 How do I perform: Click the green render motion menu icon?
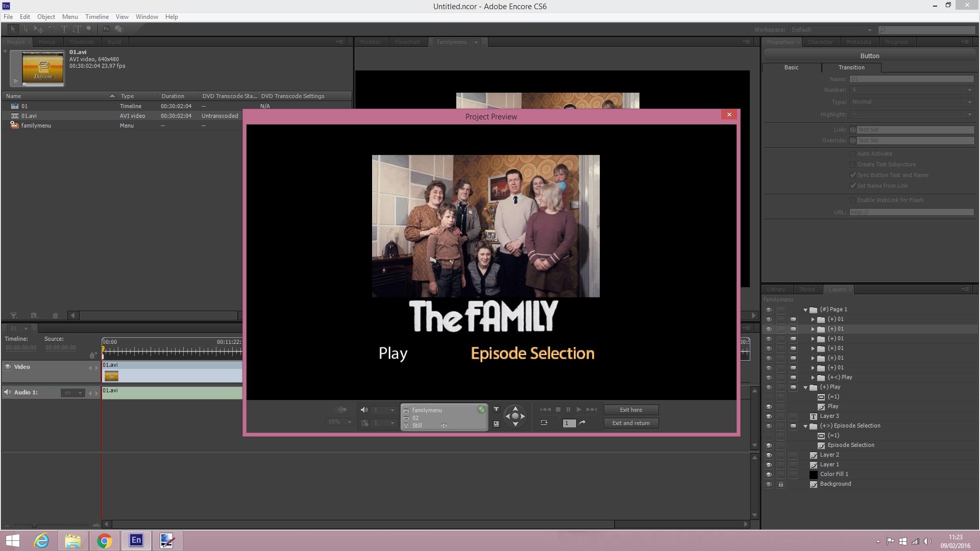pos(481,410)
